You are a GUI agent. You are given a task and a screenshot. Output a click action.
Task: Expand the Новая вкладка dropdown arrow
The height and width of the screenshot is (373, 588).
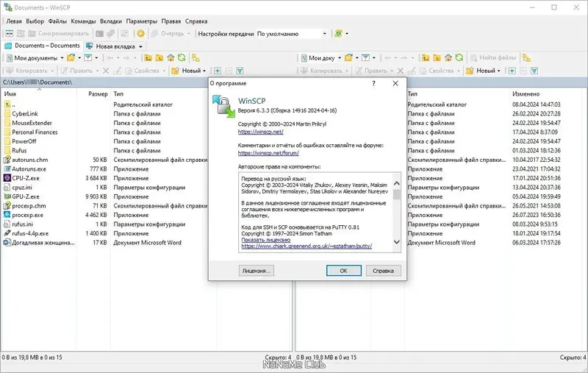click(140, 46)
